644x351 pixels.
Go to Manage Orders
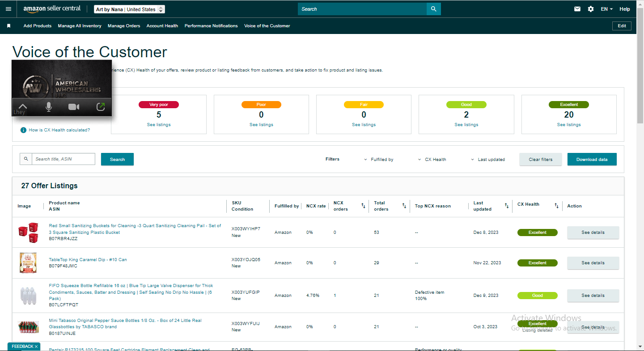(x=124, y=26)
